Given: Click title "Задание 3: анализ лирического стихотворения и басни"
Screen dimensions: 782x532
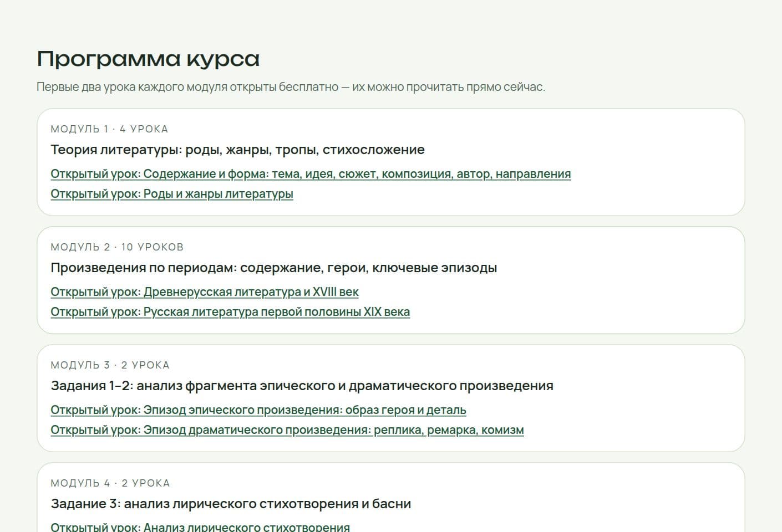Looking at the screenshot, I should pyautogui.click(x=231, y=504).
